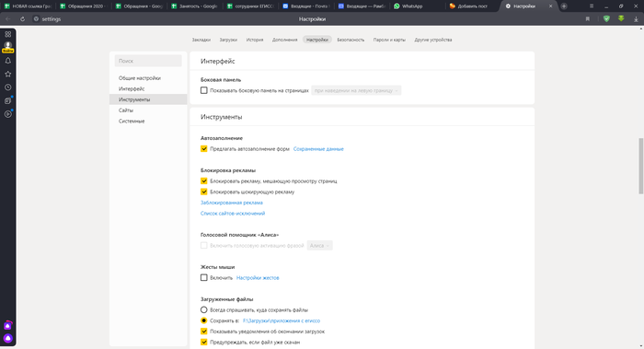Open the tableau grid icon in sidebar

7,34
